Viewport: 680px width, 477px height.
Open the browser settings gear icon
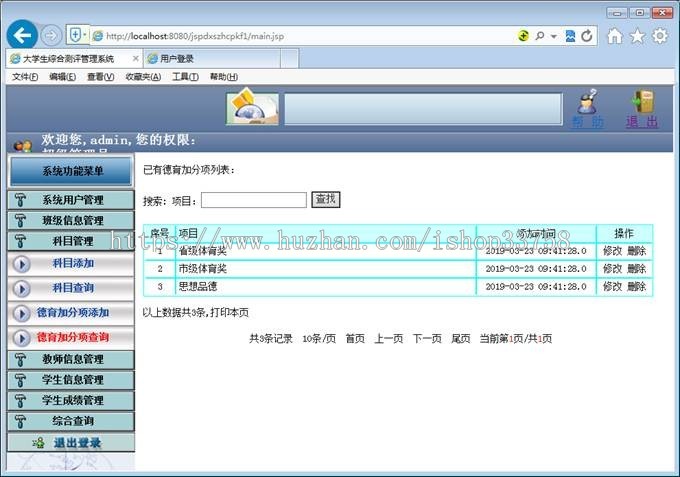660,36
